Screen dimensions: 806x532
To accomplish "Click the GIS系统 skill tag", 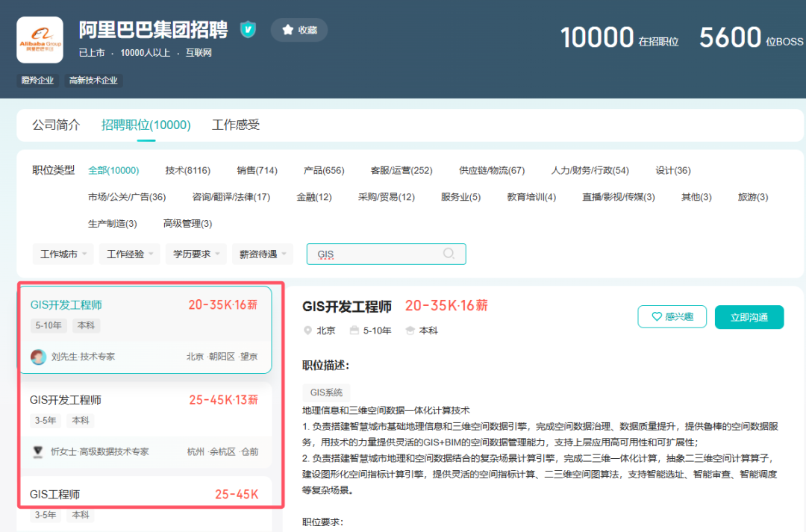I will [x=326, y=392].
